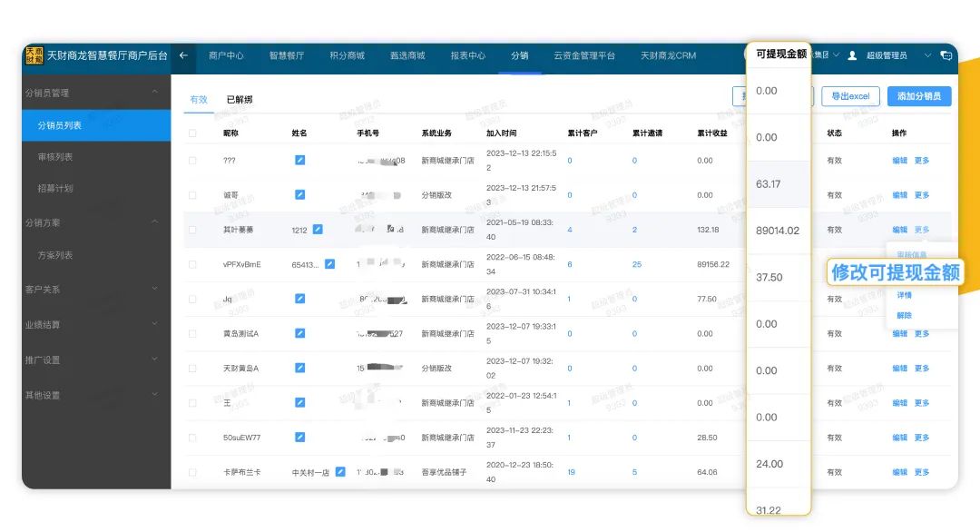Viewport: 980px width, 532px height.
Task: Open the message icon at the far right of the header
Action: (x=946, y=55)
